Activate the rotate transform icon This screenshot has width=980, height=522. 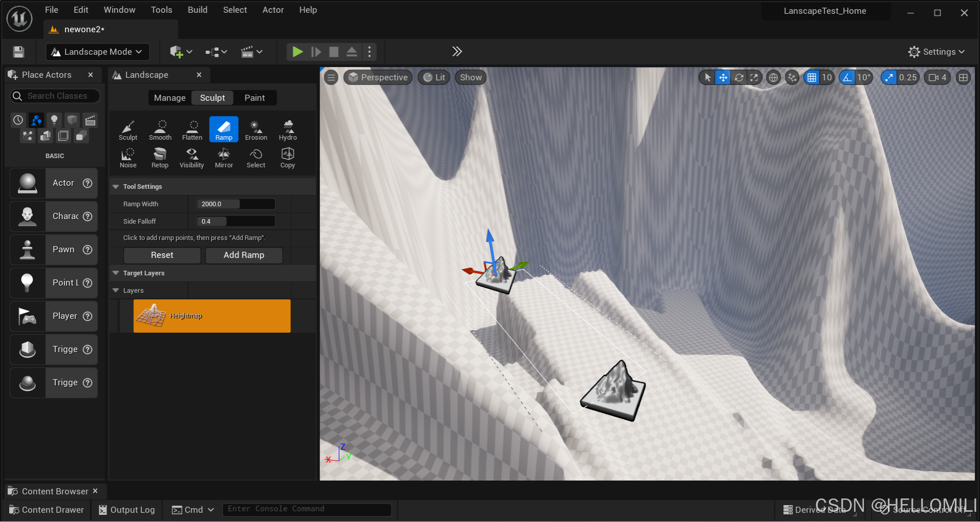[x=739, y=78]
